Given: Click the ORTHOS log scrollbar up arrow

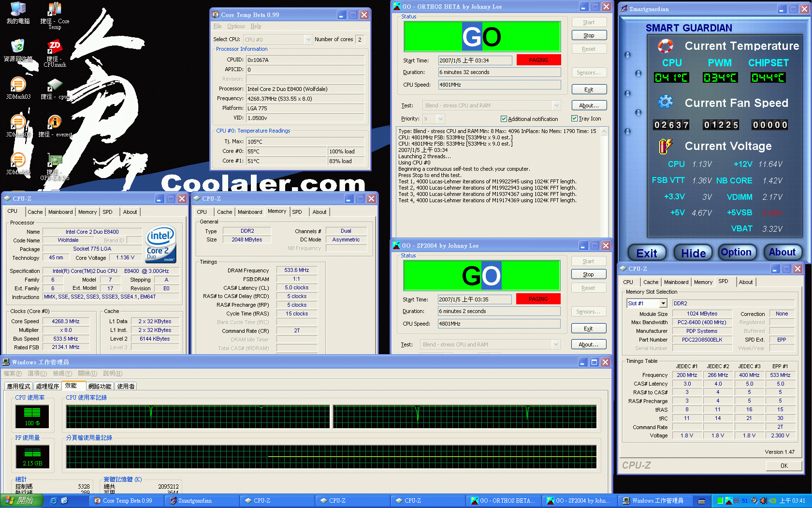Looking at the screenshot, I should [x=604, y=132].
